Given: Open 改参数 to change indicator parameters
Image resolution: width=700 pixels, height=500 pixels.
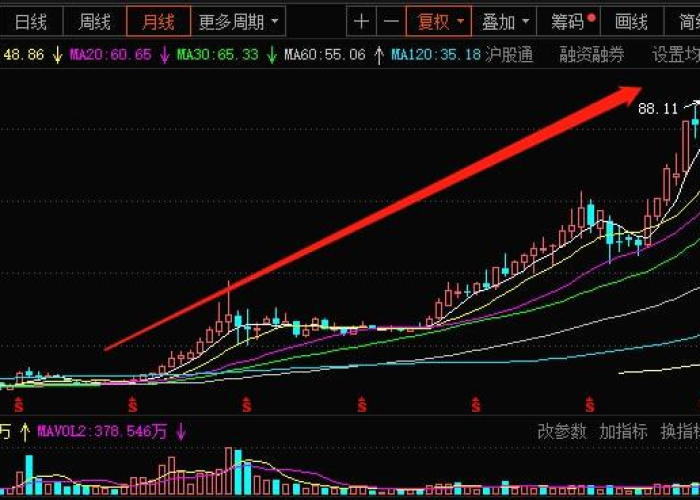Looking at the screenshot, I should (562, 431).
